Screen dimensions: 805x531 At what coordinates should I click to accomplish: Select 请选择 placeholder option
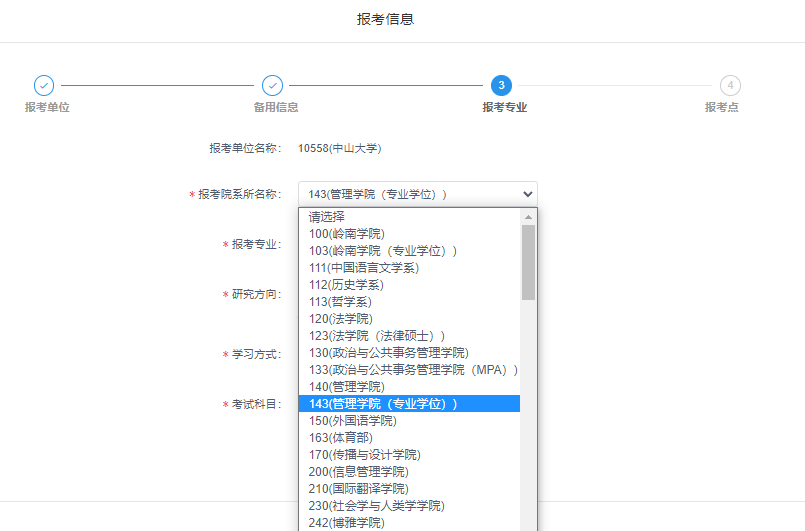[x=327, y=216]
